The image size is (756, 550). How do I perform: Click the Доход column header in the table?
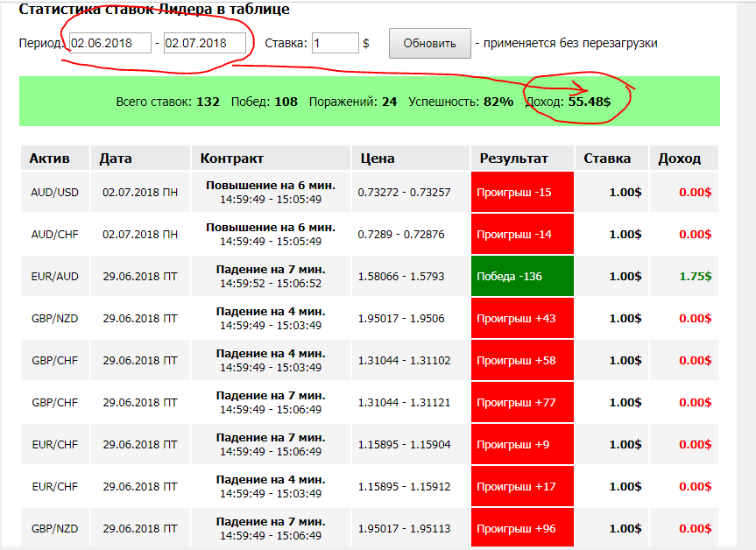point(683,159)
